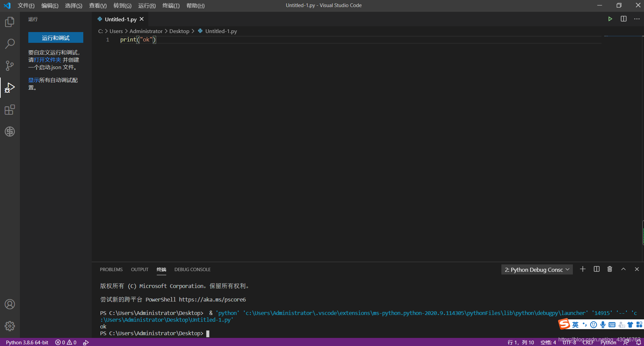This screenshot has height=346, width=644.
Task: Open the Explorer view in activity bar
Action: click(10, 22)
